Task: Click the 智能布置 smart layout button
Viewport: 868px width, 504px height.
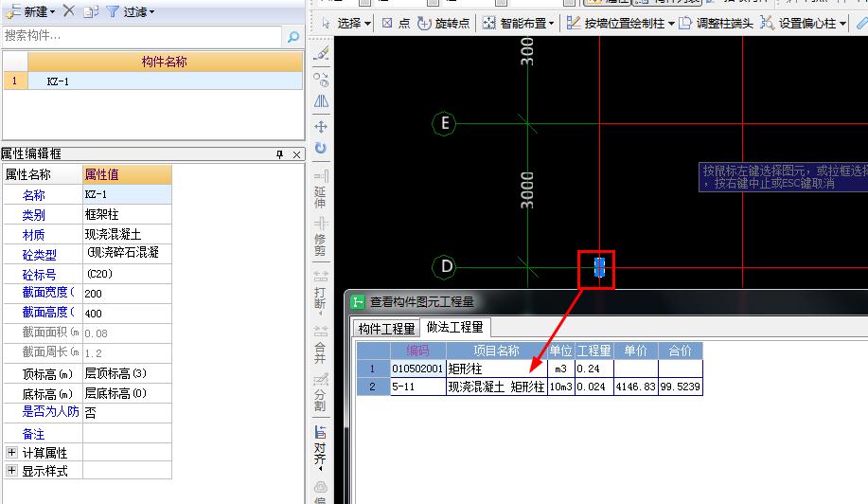Action: click(514, 24)
